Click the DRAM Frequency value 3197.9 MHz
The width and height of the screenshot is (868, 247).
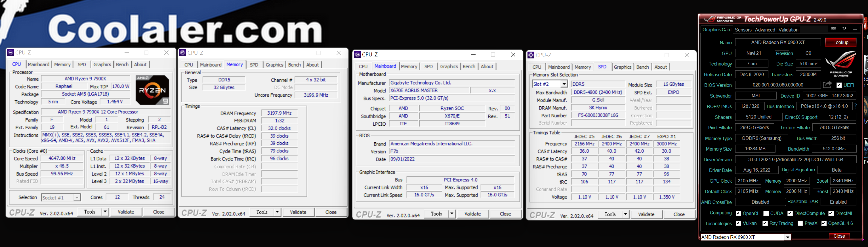[x=279, y=113]
